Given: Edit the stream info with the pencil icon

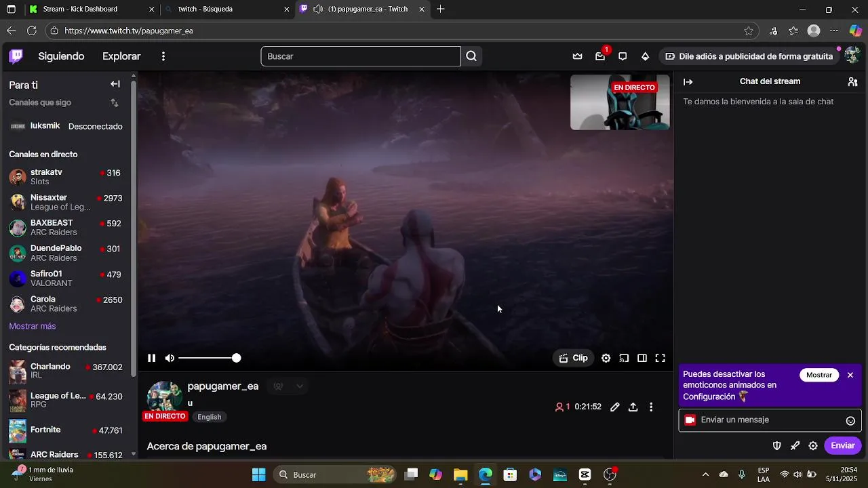Looking at the screenshot, I should point(615,407).
